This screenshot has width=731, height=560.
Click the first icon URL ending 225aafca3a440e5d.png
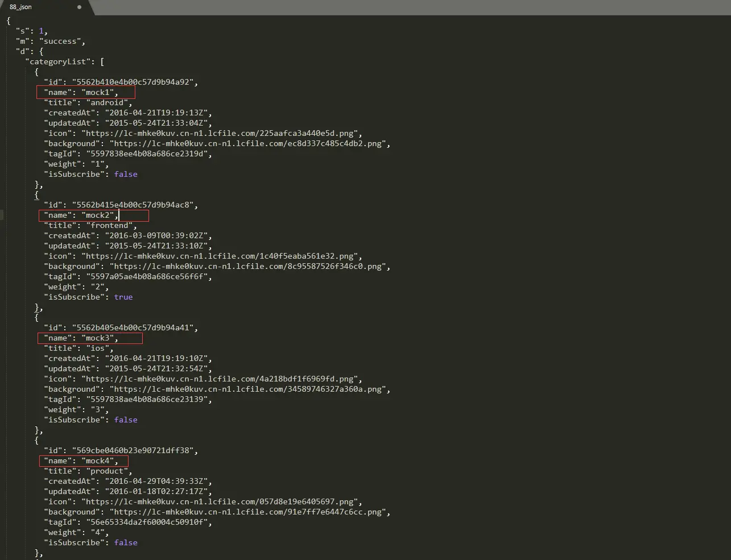click(x=221, y=134)
